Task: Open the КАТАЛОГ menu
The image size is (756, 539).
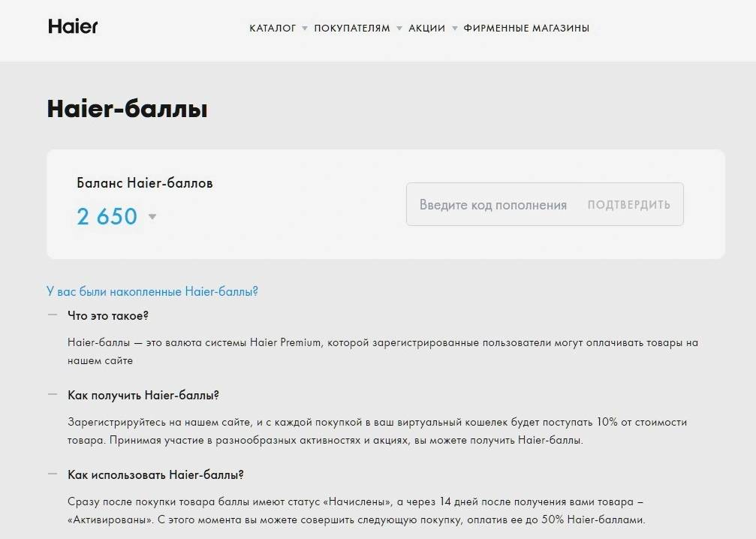Action: 273,28
